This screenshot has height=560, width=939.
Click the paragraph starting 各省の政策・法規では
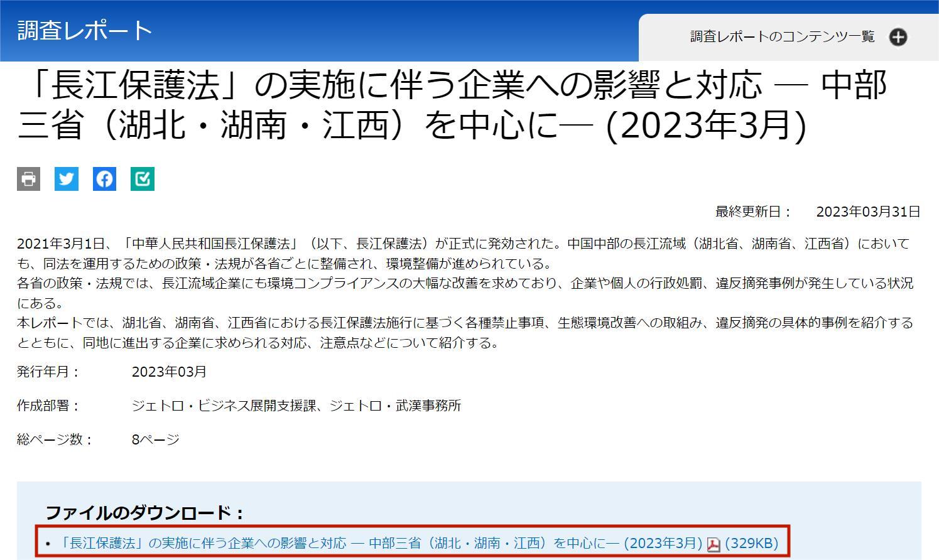coord(465,293)
